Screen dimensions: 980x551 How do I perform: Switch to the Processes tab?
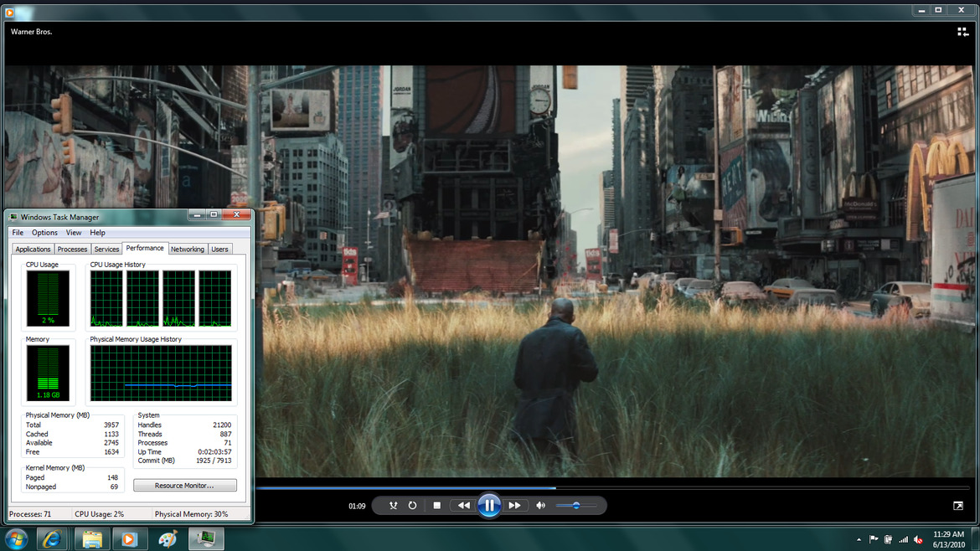[73, 249]
